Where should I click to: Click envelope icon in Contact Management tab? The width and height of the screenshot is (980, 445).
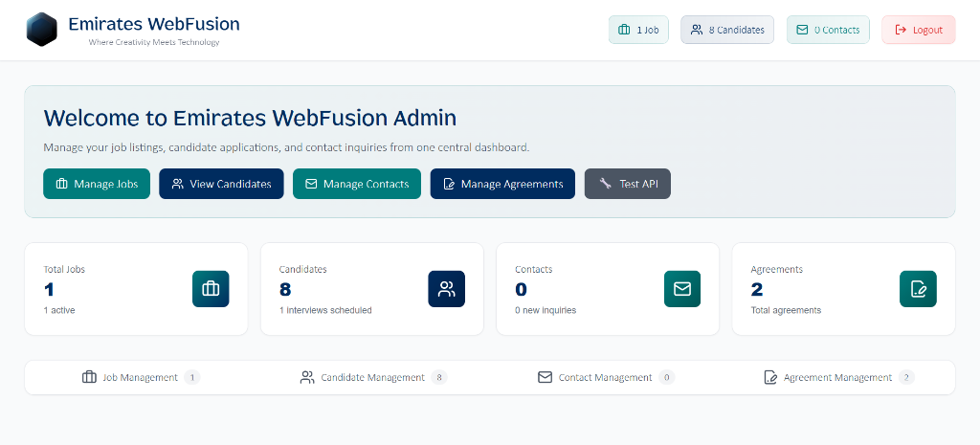click(x=545, y=377)
